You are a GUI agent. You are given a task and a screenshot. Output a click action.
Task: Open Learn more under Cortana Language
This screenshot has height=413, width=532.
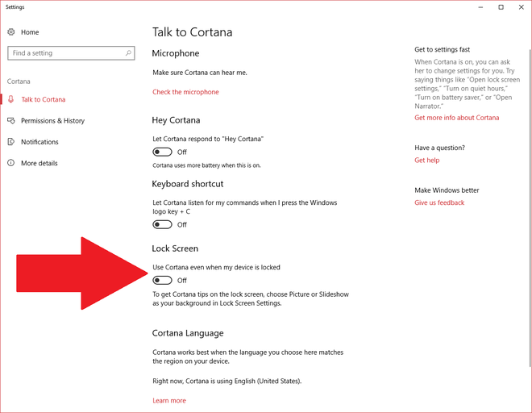coord(168,400)
